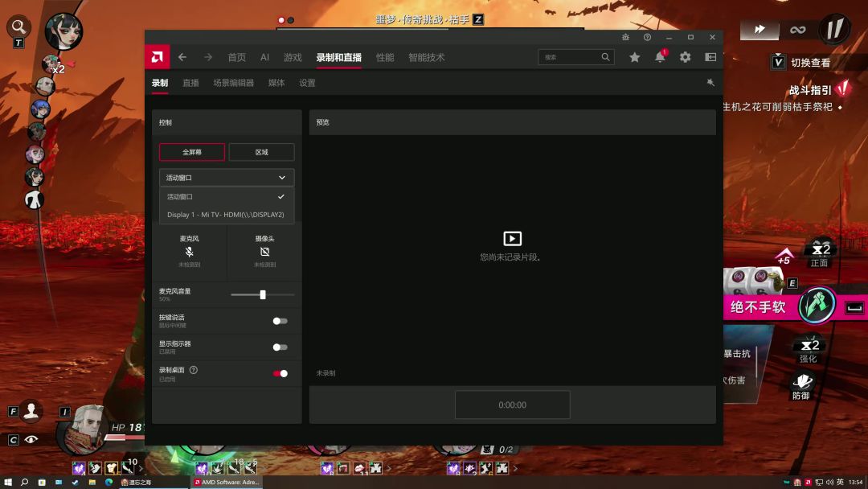868x489 pixels.
Task: Open the 性能 tab
Action: pos(385,57)
